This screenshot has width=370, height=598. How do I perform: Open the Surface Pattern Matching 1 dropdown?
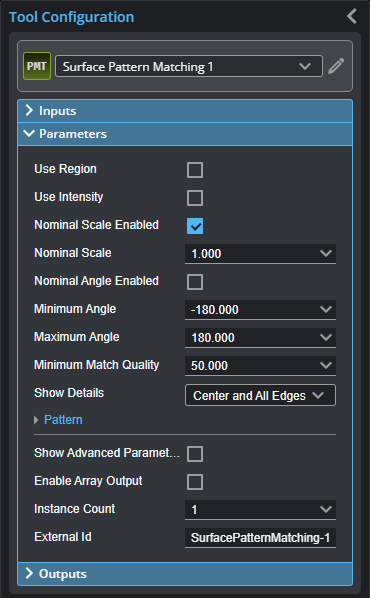(x=189, y=66)
